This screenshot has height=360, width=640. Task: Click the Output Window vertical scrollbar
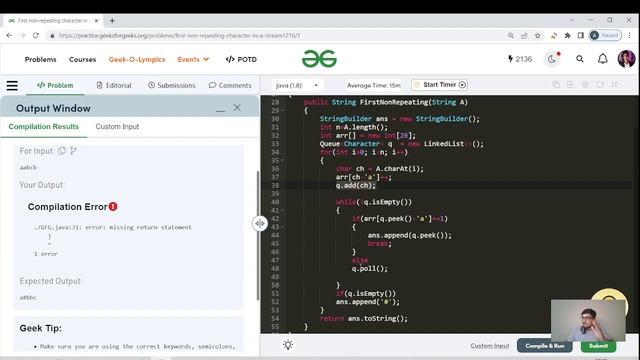click(258, 235)
